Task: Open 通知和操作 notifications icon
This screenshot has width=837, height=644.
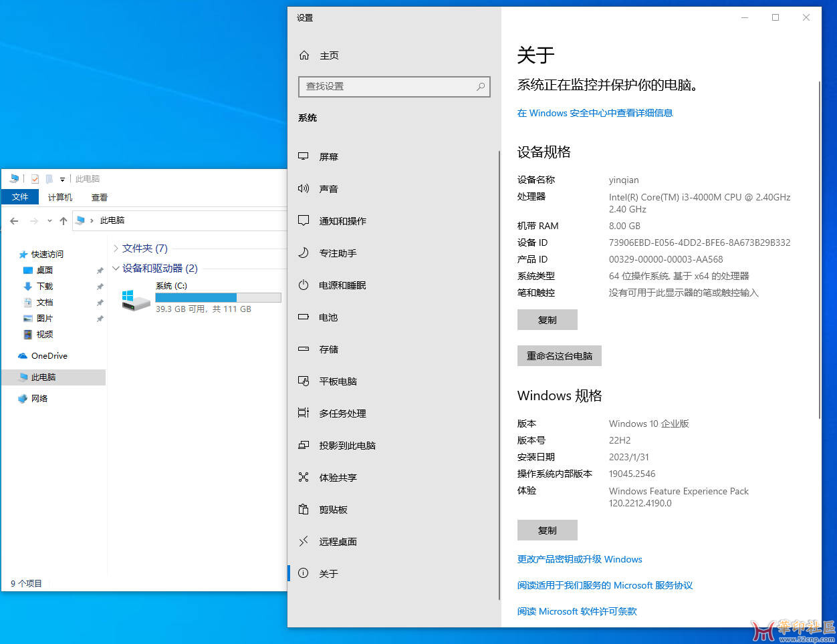Action: pyautogui.click(x=304, y=220)
